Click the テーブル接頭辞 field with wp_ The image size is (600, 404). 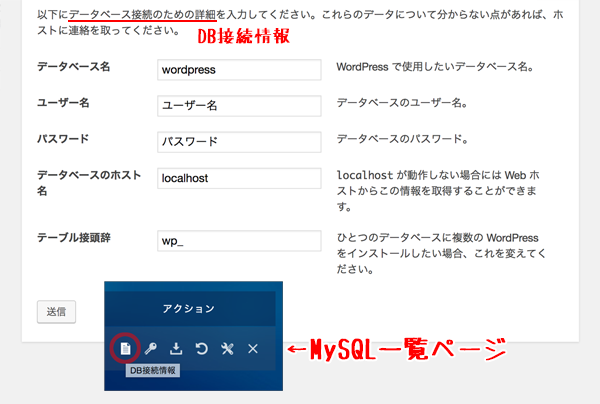pyautogui.click(x=239, y=241)
